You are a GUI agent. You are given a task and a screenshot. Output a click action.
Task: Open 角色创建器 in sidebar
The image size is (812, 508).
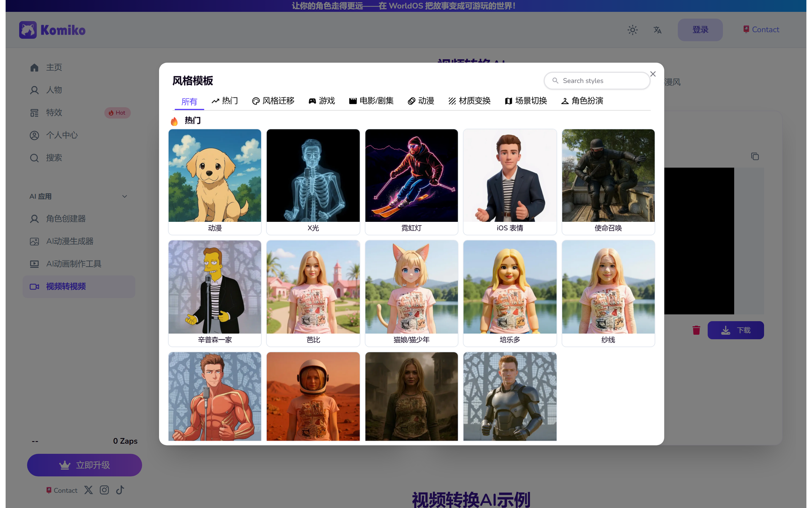(x=79, y=218)
